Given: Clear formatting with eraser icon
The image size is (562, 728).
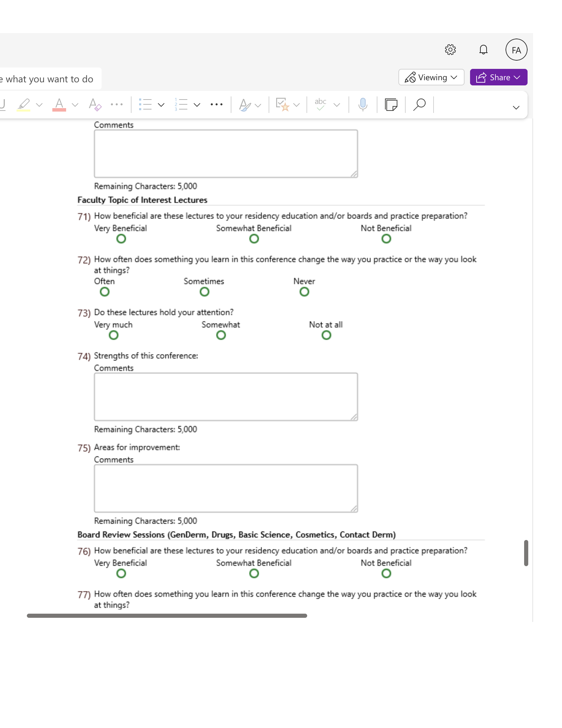Looking at the screenshot, I should click(95, 104).
